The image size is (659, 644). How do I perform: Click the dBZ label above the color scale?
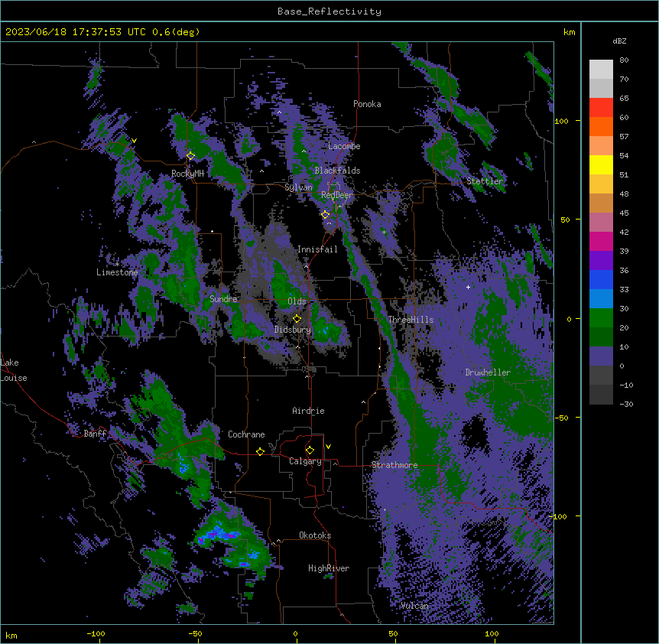tap(619, 41)
